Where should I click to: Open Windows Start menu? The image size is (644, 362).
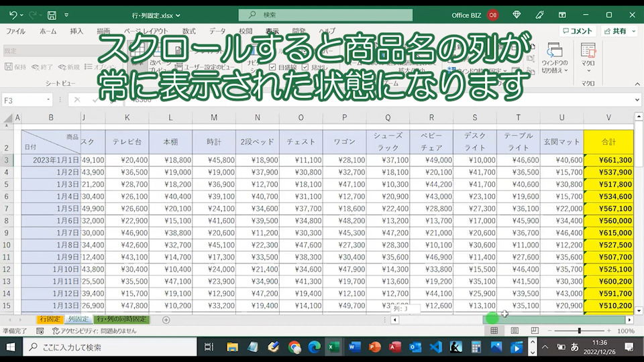[x=11, y=347]
